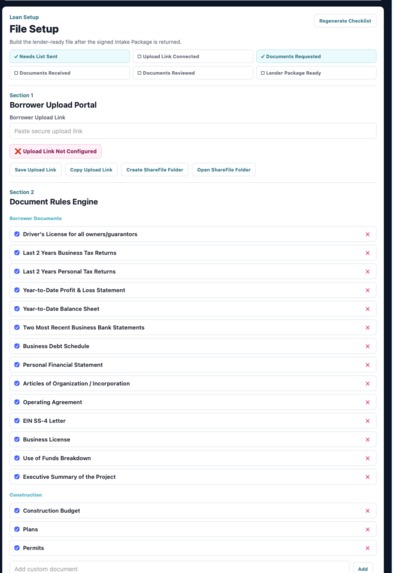Click Year-to-Date Balance Sheet label
The width and height of the screenshot is (393, 573).
[61, 309]
